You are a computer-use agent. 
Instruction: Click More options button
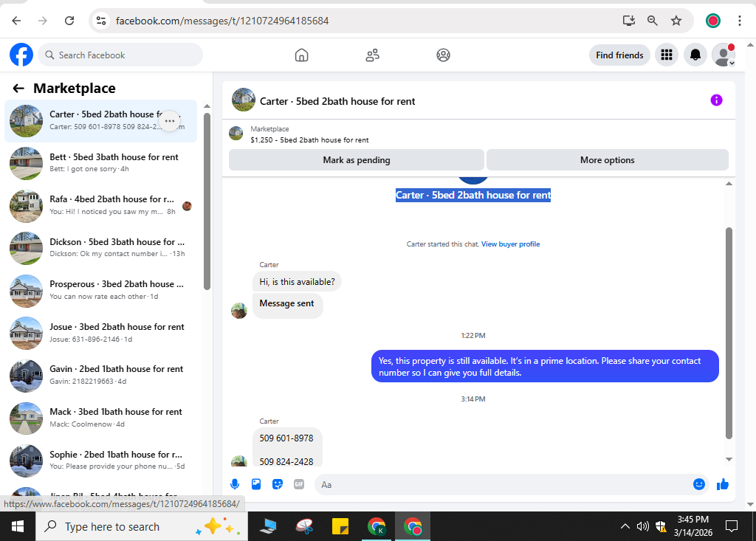[607, 160]
